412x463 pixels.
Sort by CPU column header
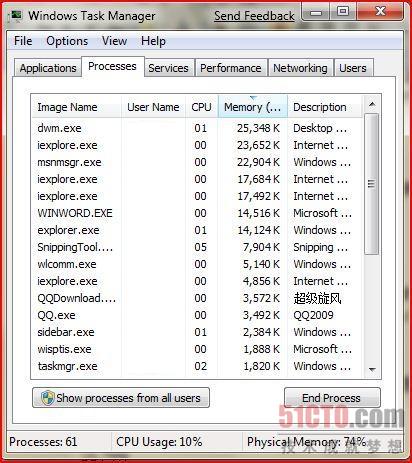click(x=202, y=107)
